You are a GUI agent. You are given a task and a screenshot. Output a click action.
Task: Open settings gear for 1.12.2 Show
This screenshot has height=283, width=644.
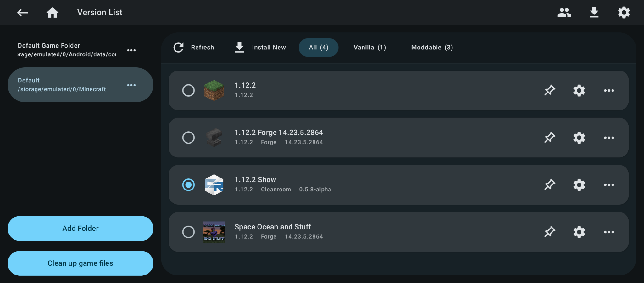tap(579, 185)
